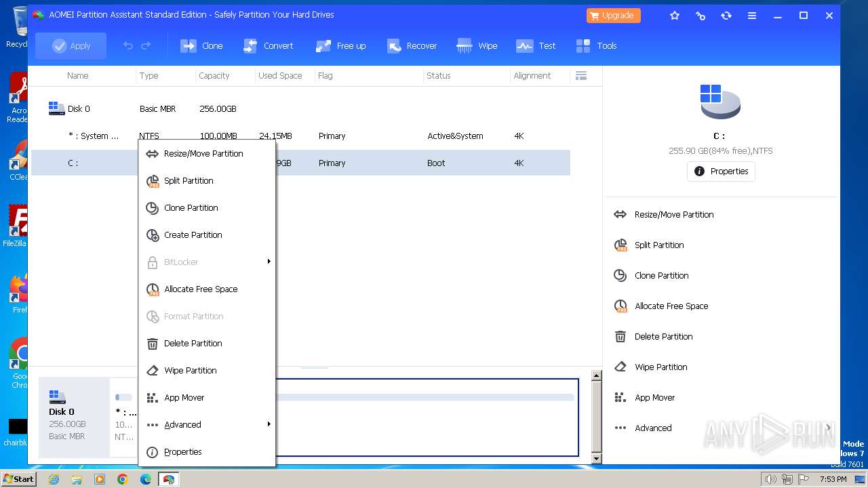The image size is (868, 488).
Task: Click Delete Partition in right panel
Action: point(654,337)
